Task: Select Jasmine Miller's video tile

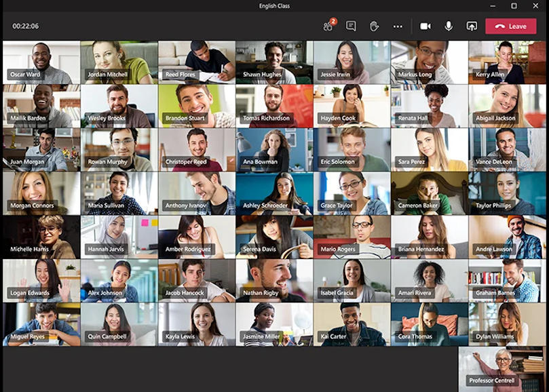Action: click(274, 324)
